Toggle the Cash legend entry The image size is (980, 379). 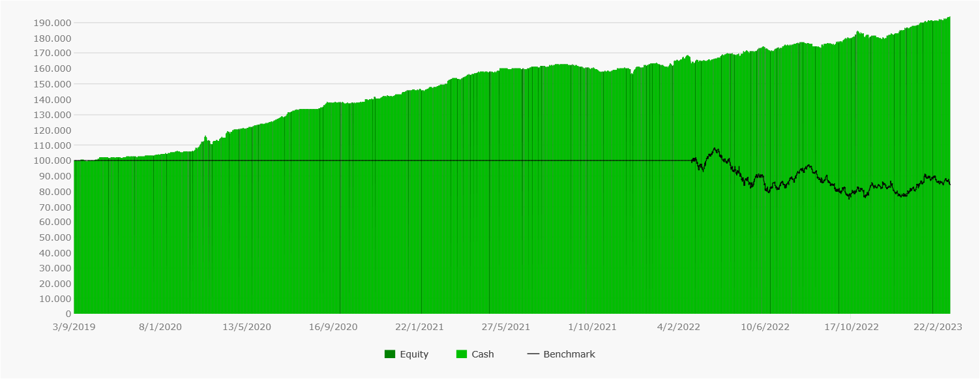(x=475, y=354)
